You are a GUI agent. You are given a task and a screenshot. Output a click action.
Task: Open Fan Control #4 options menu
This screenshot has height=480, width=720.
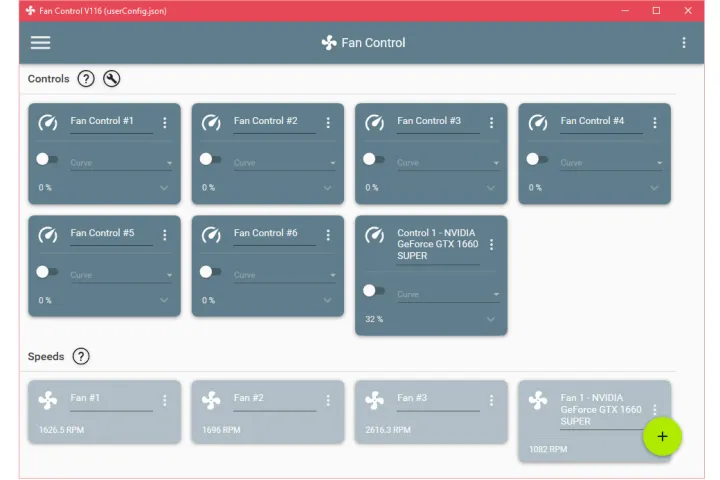click(655, 123)
